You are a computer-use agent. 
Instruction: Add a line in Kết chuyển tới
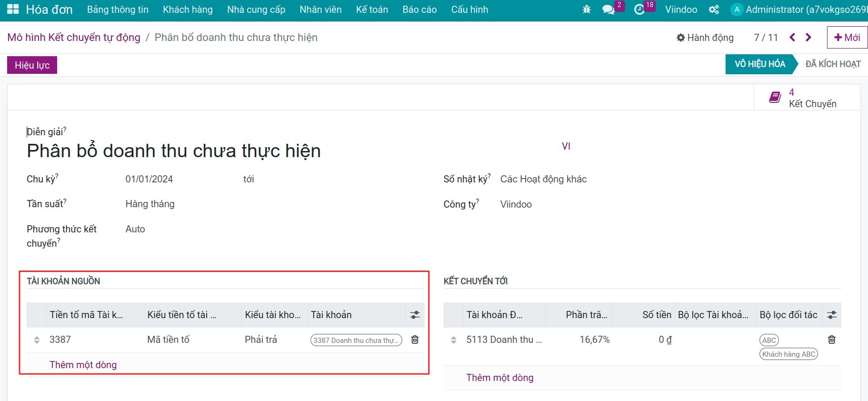(499, 378)
